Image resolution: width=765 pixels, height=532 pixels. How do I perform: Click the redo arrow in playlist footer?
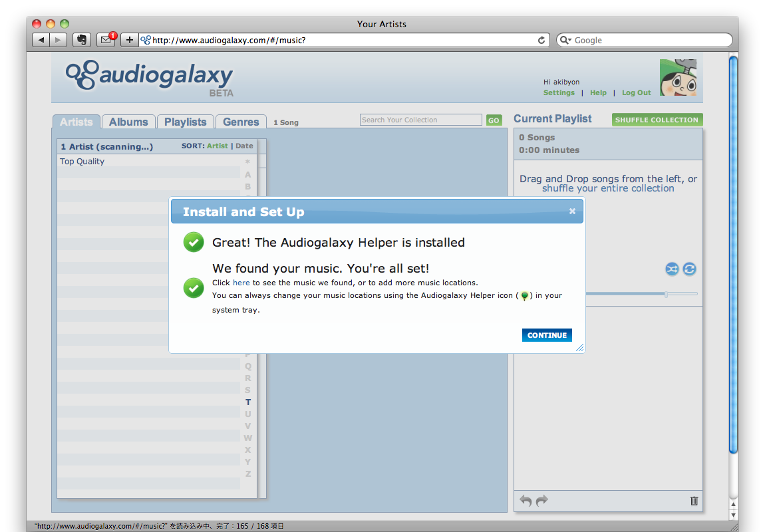pos(542,500)
